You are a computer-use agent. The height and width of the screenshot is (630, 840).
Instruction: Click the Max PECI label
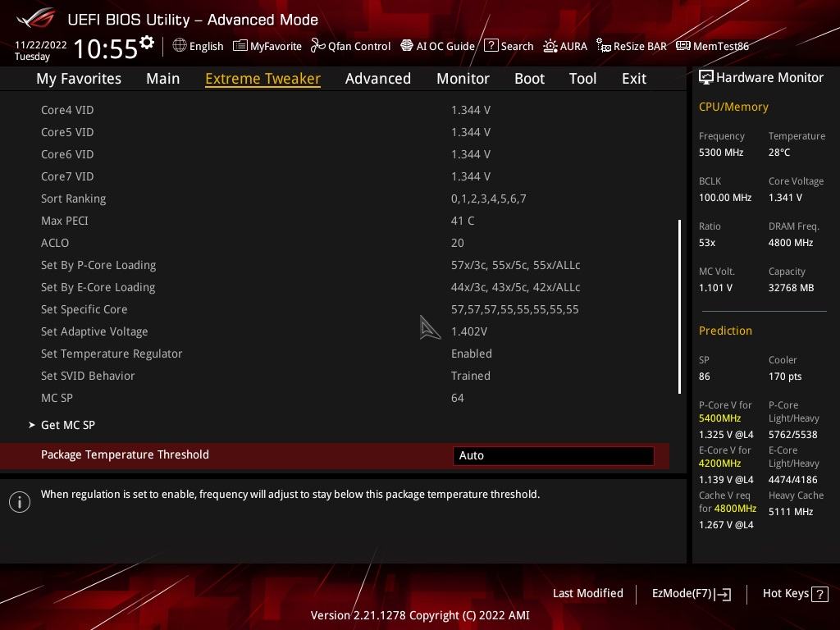(65, 221)
